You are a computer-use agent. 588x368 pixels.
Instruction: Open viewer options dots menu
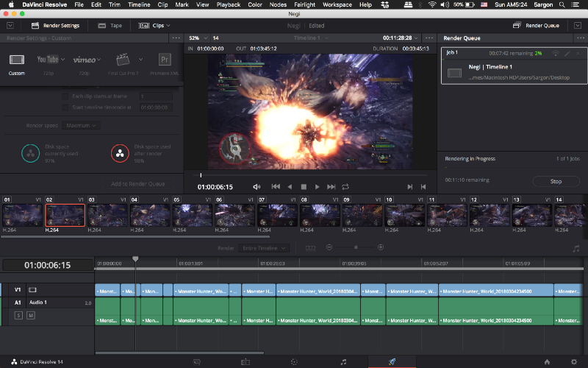pos(429,38)
